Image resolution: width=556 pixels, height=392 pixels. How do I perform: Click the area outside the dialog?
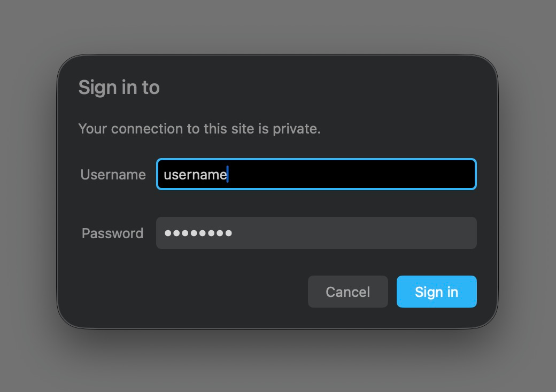(x=278, y=369)
